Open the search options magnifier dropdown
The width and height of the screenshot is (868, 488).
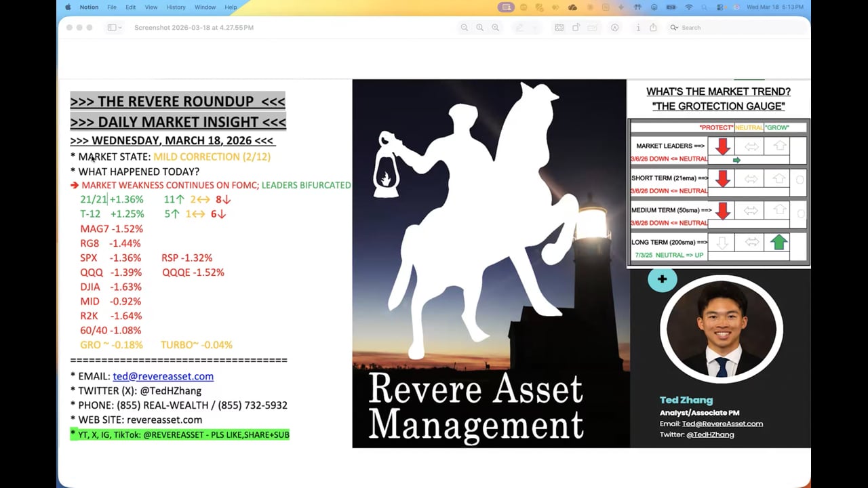click(x=674, y=28)
